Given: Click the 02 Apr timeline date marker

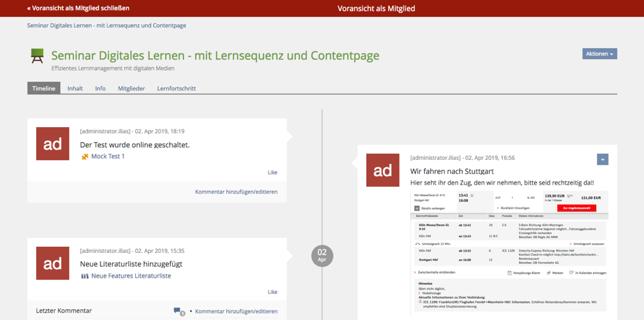Looking at the screenshot, I should point(322,256).
